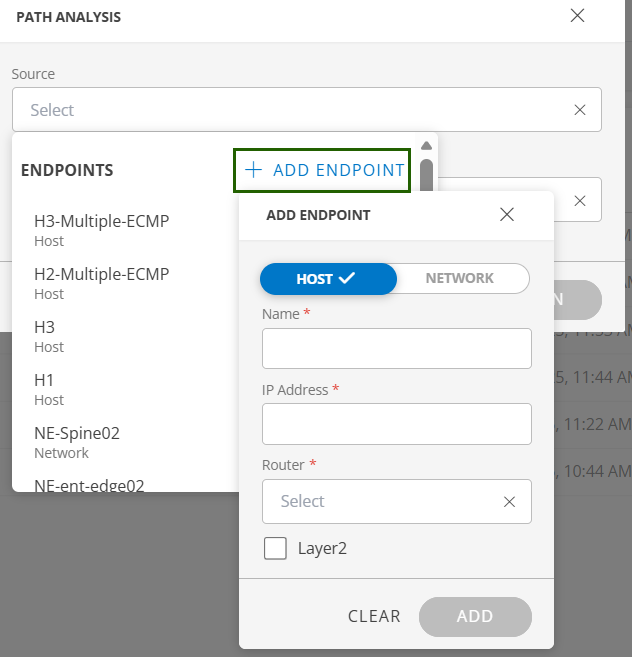Click the IP Address input field
632x657 pixels.
tap(396, 424)
